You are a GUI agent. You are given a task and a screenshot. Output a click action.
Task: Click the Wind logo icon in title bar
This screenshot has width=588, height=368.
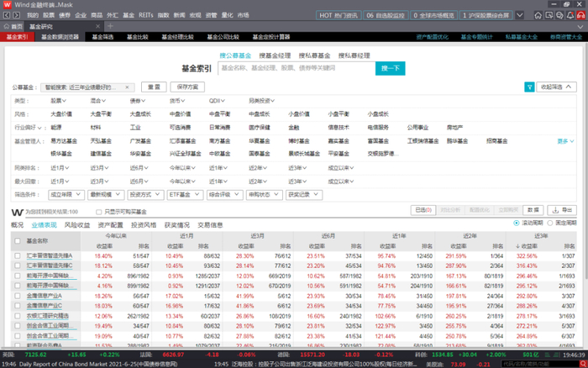7,5
